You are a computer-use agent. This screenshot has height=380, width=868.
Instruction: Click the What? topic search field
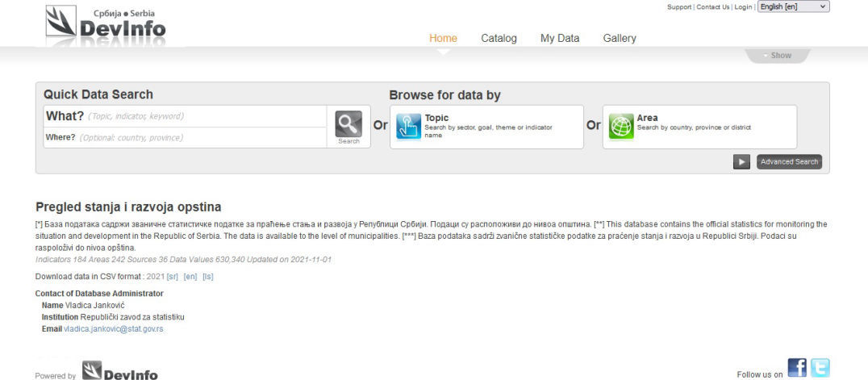click(x=206, y=116)
